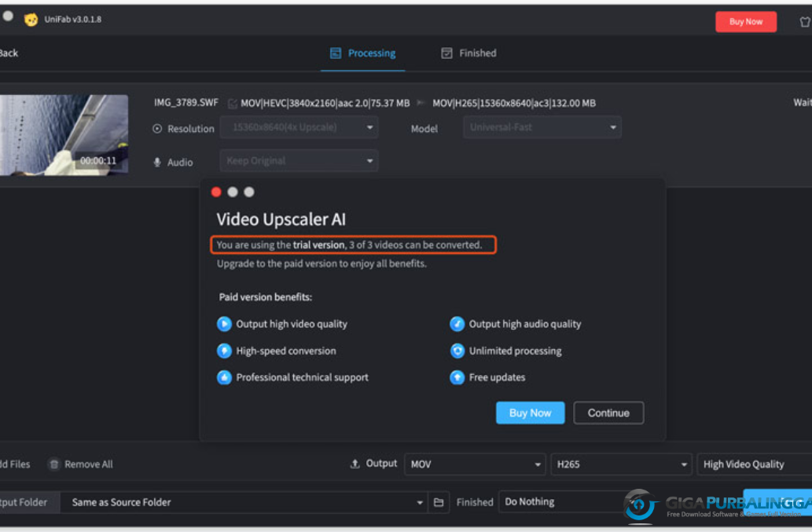Click the Output high audio quality icon

click(x=457, y=324)
